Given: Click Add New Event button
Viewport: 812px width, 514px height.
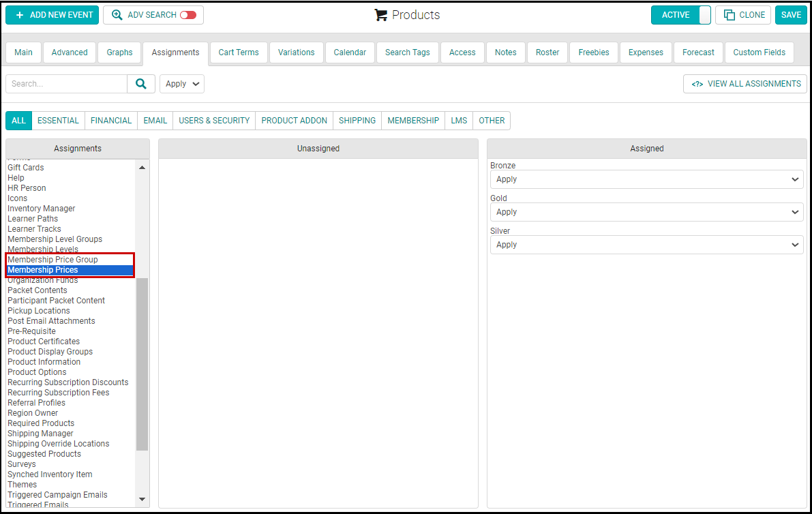Looking at the screenshot, I should [52, 15].
